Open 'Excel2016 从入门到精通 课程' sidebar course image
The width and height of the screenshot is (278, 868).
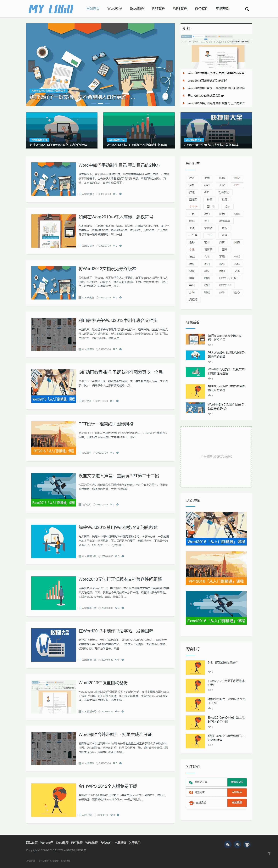pos(216,608)
